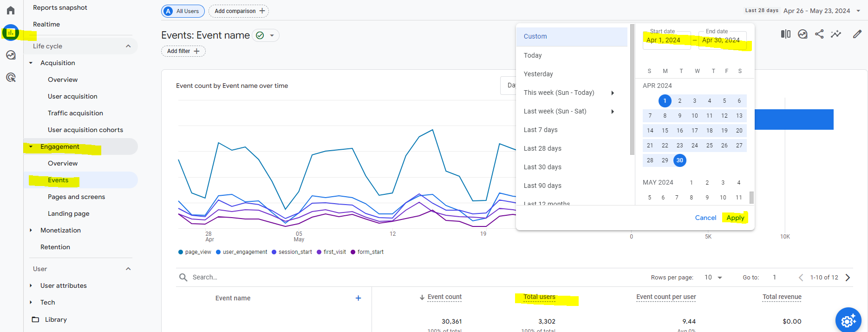
Task: Click Cancel in the date picker
Action: (705, 218)
